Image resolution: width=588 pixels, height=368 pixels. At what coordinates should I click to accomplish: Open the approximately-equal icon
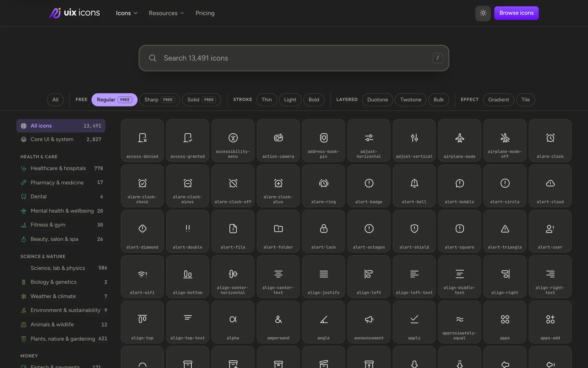coord(460,322)
